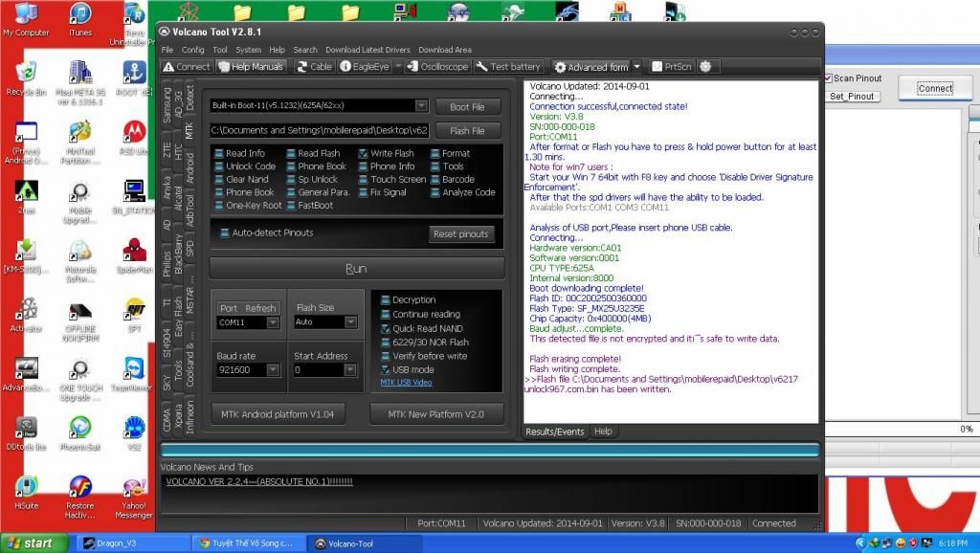Screen dimensions: 980x553
Task: Click Set_Pinout in the background window
Action: click(x=852, y=97)
